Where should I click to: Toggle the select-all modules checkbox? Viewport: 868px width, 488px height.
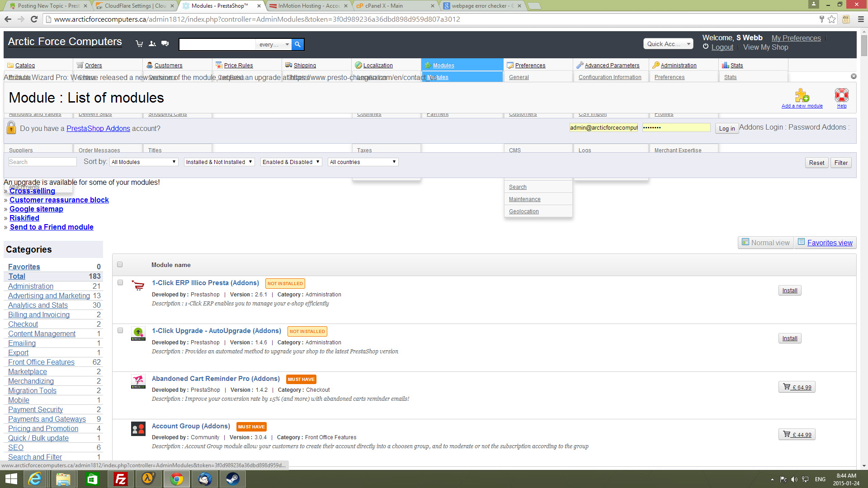(x=120, y=264)
